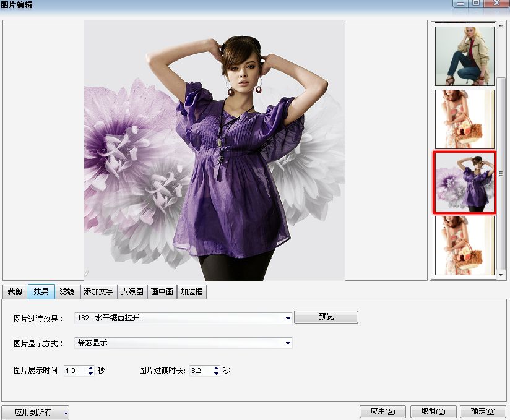Switch to the 裁剪 tab
The width and height of the screenshot is (510, 420).
tap(15, 291)
